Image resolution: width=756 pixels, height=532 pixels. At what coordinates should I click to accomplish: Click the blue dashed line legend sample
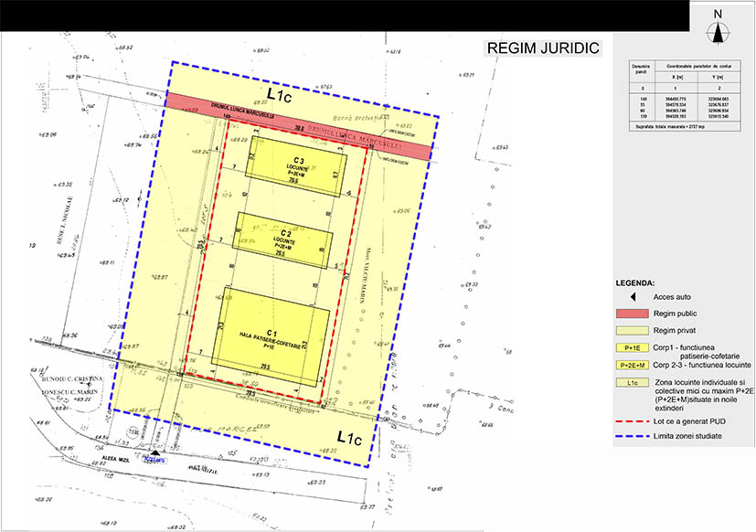coord(632,436)
